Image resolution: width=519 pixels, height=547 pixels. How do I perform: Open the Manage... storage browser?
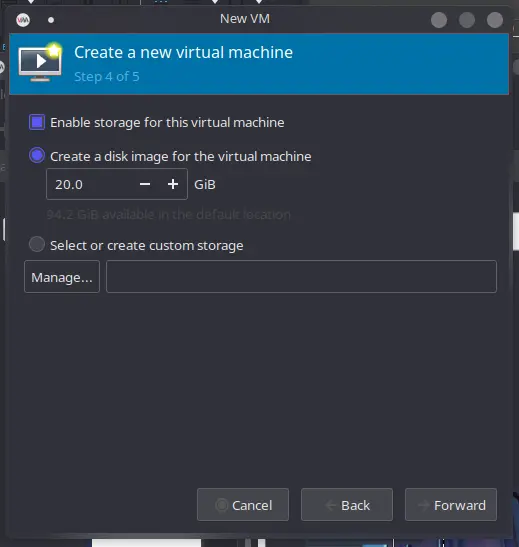(x=62, y=277)
